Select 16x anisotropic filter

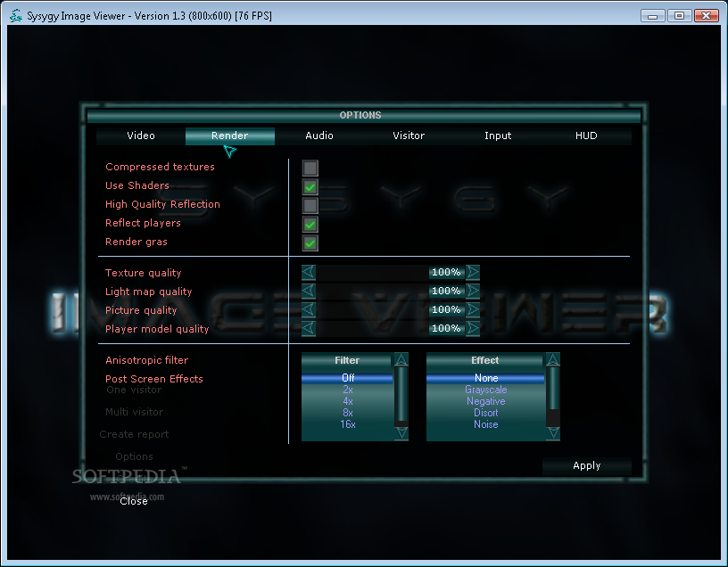348,424
